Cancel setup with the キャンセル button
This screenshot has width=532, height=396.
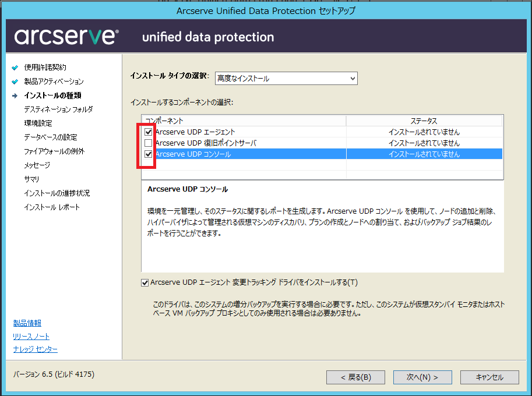tap(489, 377)
